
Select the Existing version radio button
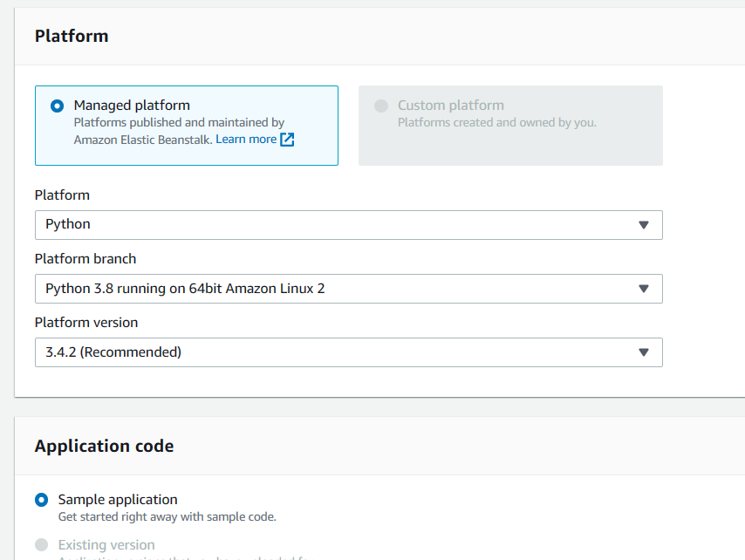(x=41, y=545)
